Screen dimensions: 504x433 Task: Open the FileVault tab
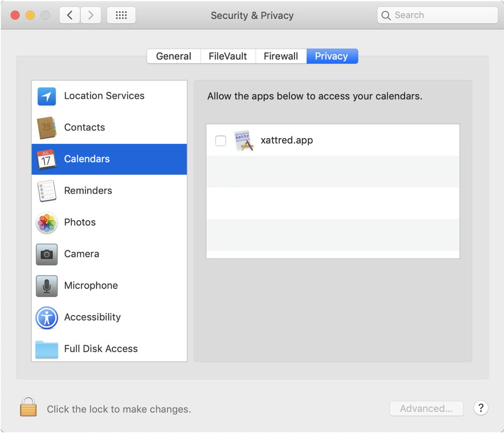(228, 56)
